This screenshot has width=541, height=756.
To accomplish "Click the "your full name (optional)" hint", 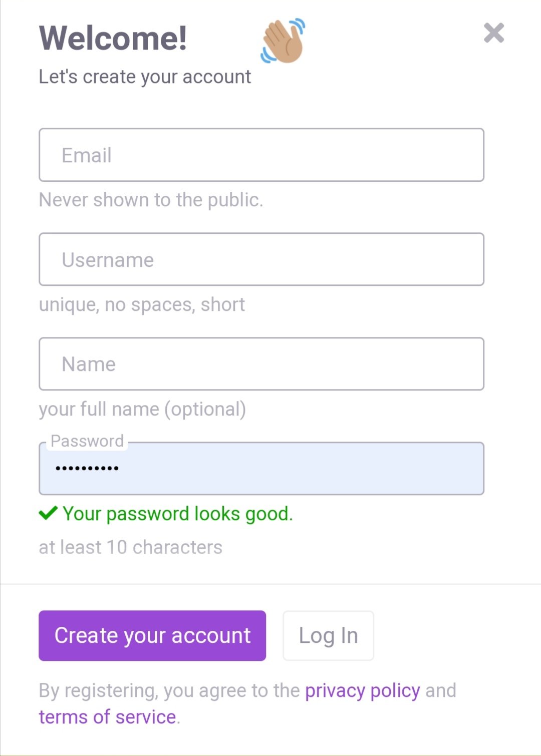I will pyautogui.click(x=143, y=409).
